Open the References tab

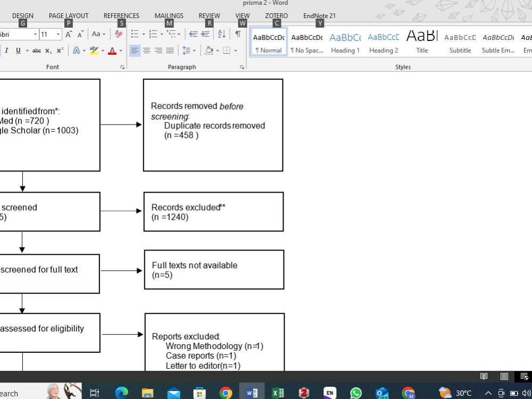tap(121, 15)
